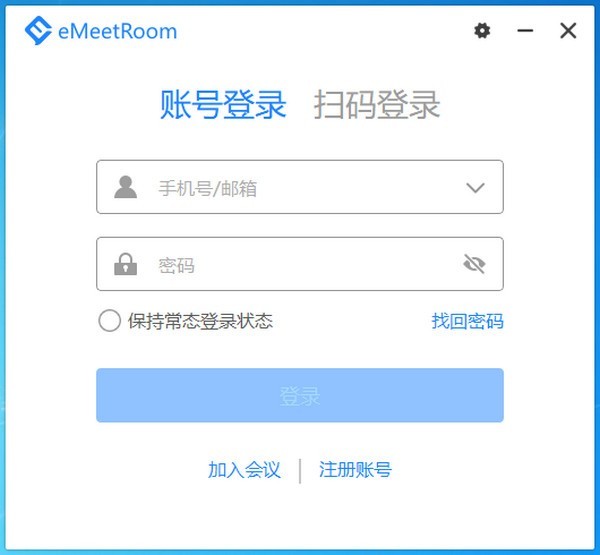Screen dimensions: 600x555
Task: Close the eMeetRoom login window
Action: point(568,31)
